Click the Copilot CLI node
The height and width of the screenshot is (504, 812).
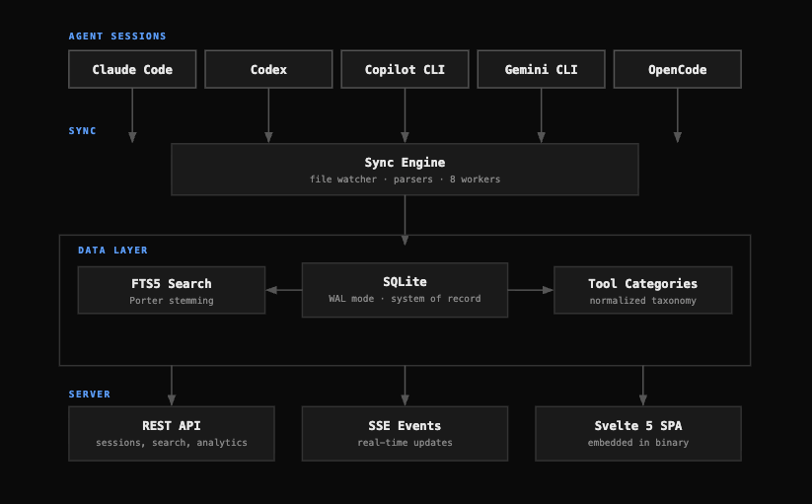click(405, 69)
